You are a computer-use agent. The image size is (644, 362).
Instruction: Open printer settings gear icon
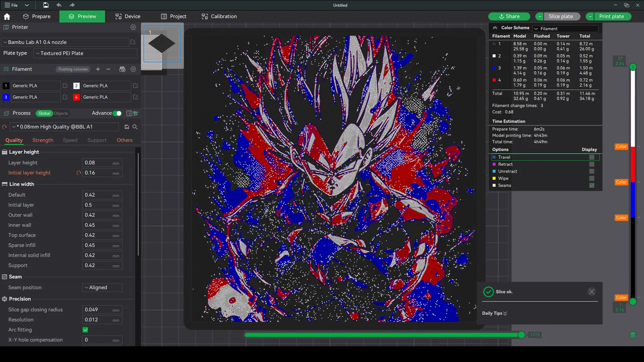click(133, 27)
